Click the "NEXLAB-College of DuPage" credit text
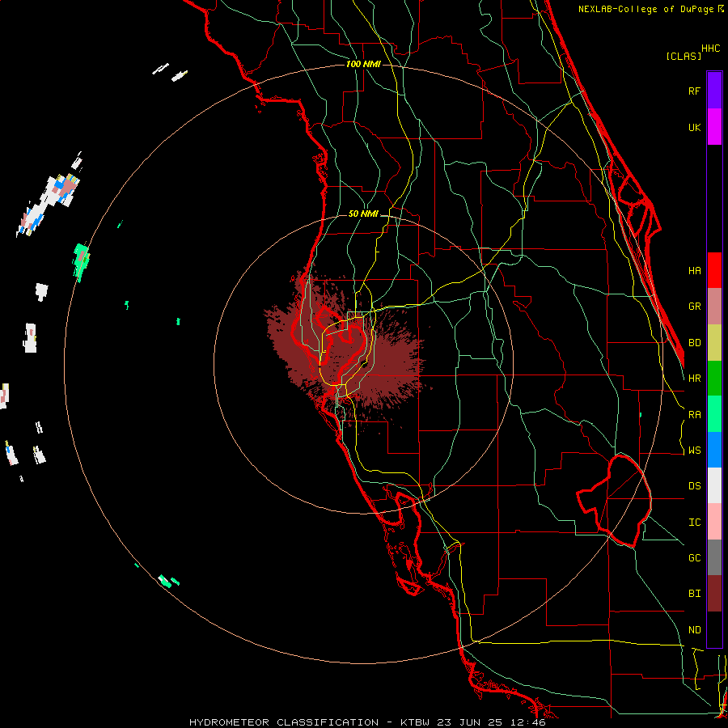This screenshot has width=728, height=728. tap(646, 9)
